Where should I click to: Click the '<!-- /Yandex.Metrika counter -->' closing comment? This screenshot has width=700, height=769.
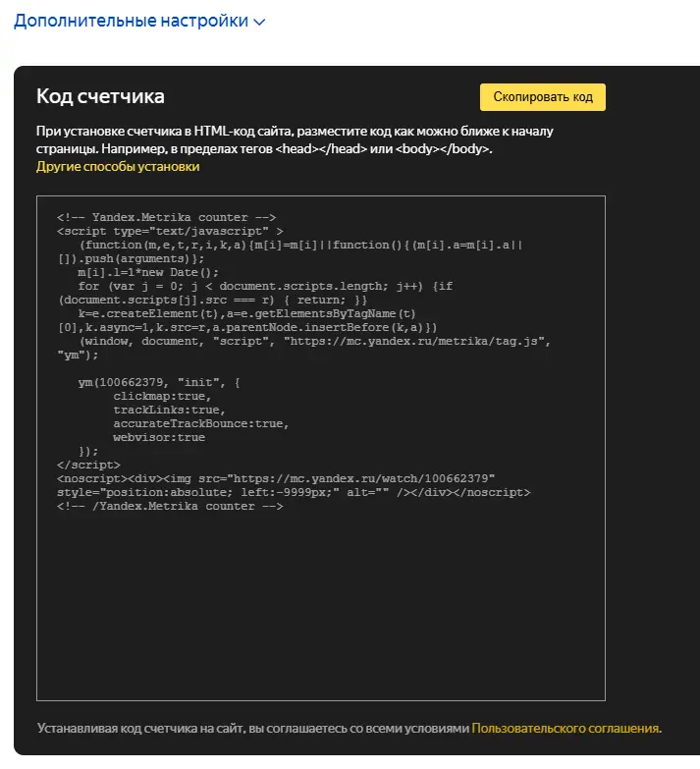170,506
